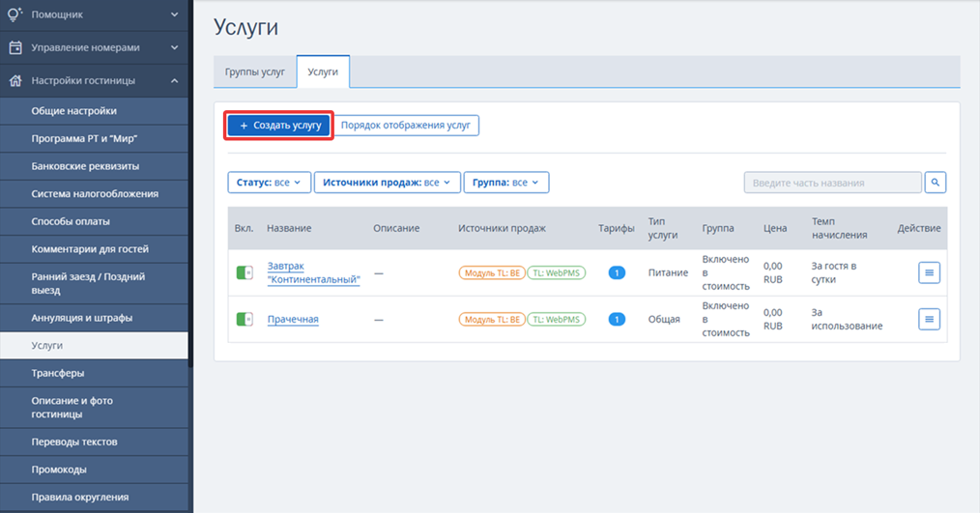The width and height of the screenshot is (980, 513).
Task: Open Ранний заезд / Поздний выезд
Action: click(x=94, y=283)
